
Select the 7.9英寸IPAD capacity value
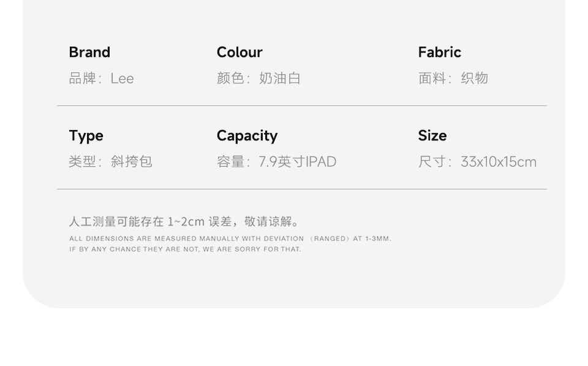[298, 162]
